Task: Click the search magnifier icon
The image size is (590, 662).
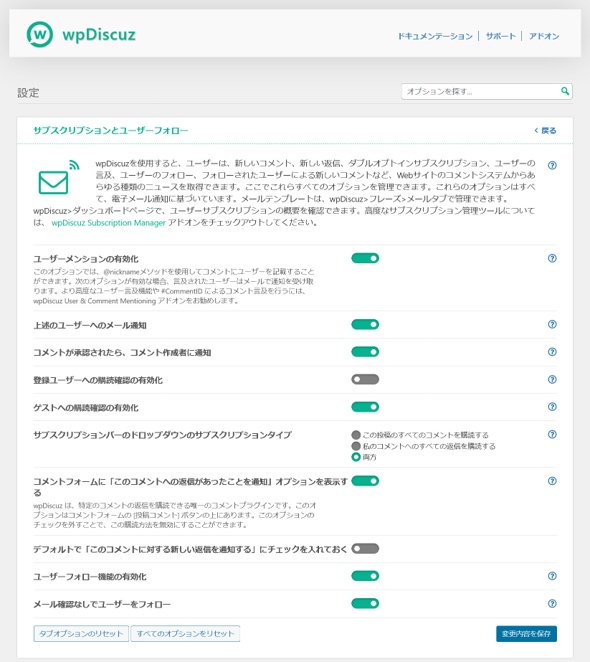Action: [565, 91]
